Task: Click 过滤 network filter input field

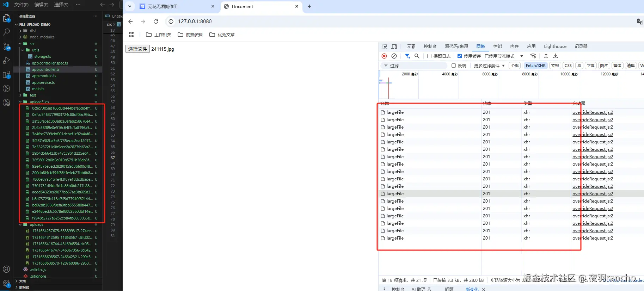Action: click(x=414, y=66)
